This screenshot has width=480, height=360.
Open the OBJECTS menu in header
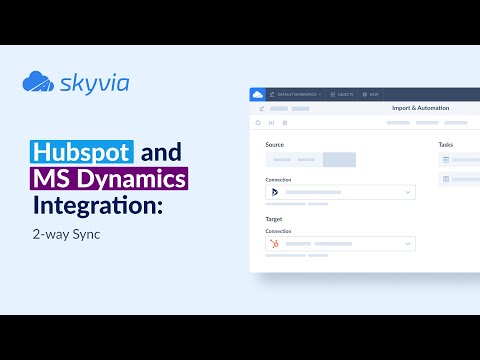342,95
